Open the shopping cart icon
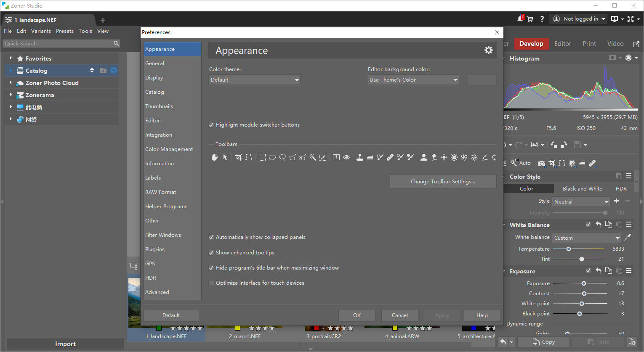The image size is (644, 352). (x=530, y=19)
